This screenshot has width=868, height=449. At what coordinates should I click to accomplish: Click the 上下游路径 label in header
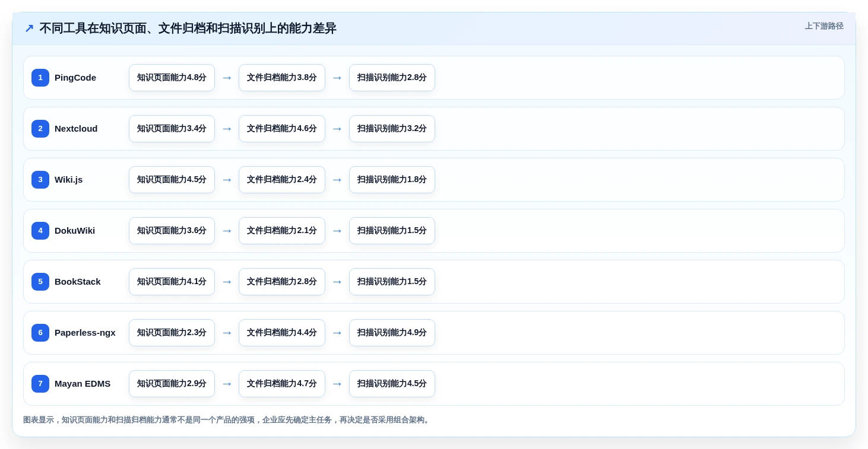point(824,26)
